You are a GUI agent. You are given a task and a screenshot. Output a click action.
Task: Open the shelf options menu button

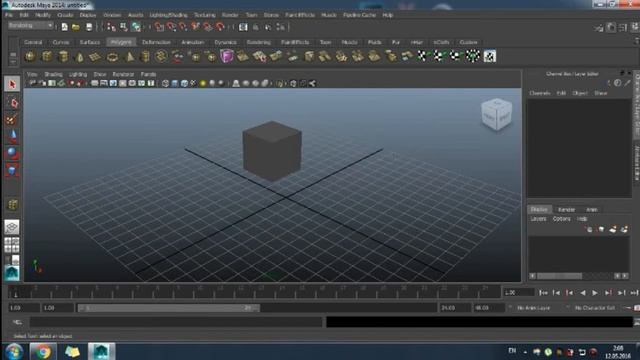coord(13,61)
